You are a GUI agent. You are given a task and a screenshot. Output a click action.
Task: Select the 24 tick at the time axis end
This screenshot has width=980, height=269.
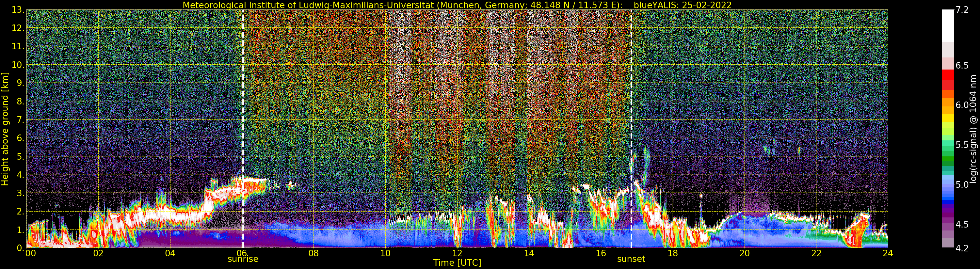[888, 253]
